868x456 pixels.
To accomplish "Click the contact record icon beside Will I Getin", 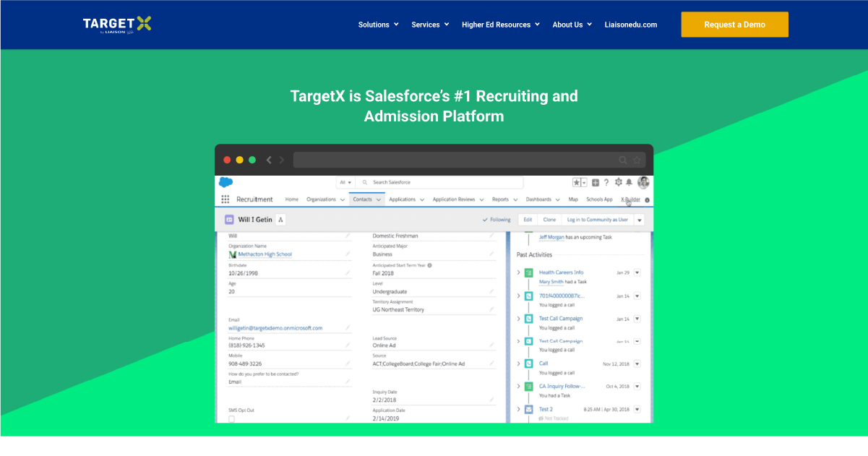I will pyautogui.click(x=229, y=220).
